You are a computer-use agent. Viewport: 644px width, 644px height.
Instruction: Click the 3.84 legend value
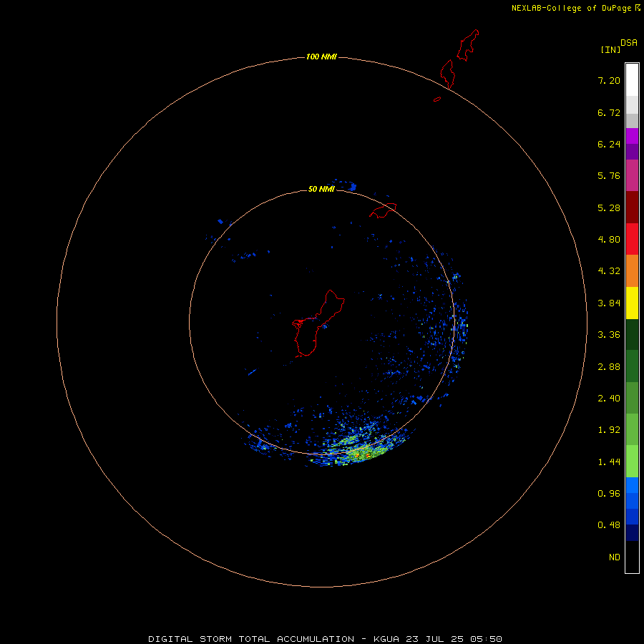609,303
